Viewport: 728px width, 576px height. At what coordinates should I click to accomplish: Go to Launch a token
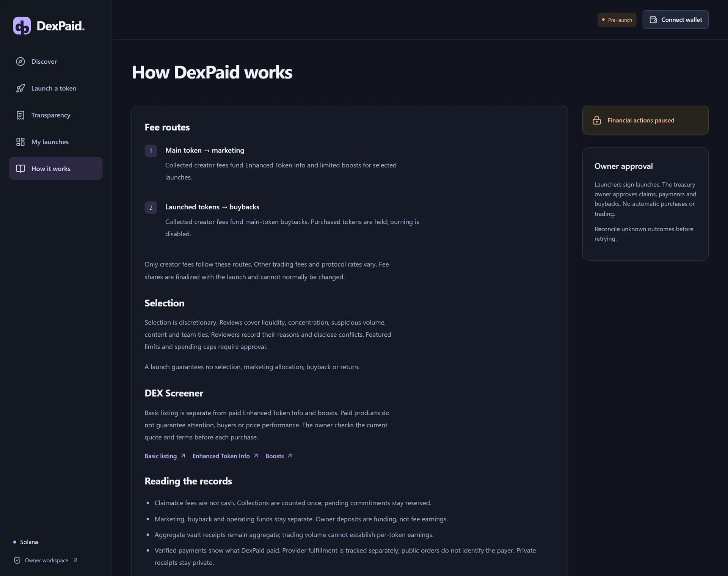pos(56,88)
